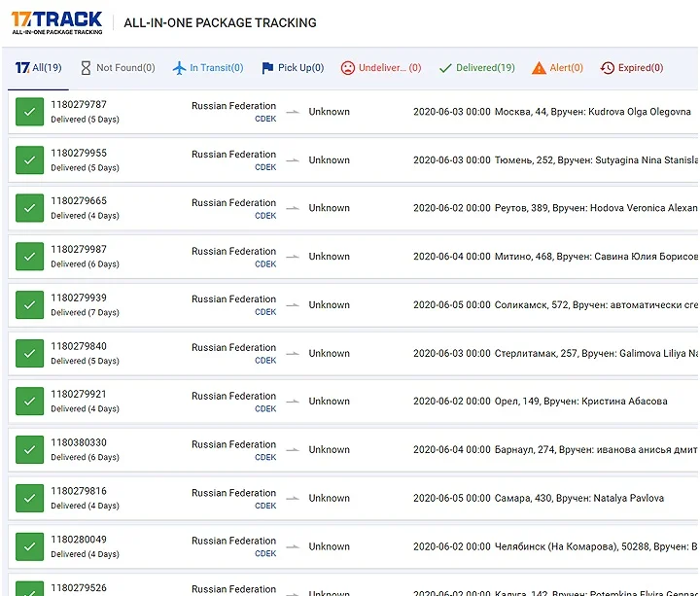Viewport: 700px width, 596px height.
Task: Select the In Transit(0) tab
Action: coord(208,68)
